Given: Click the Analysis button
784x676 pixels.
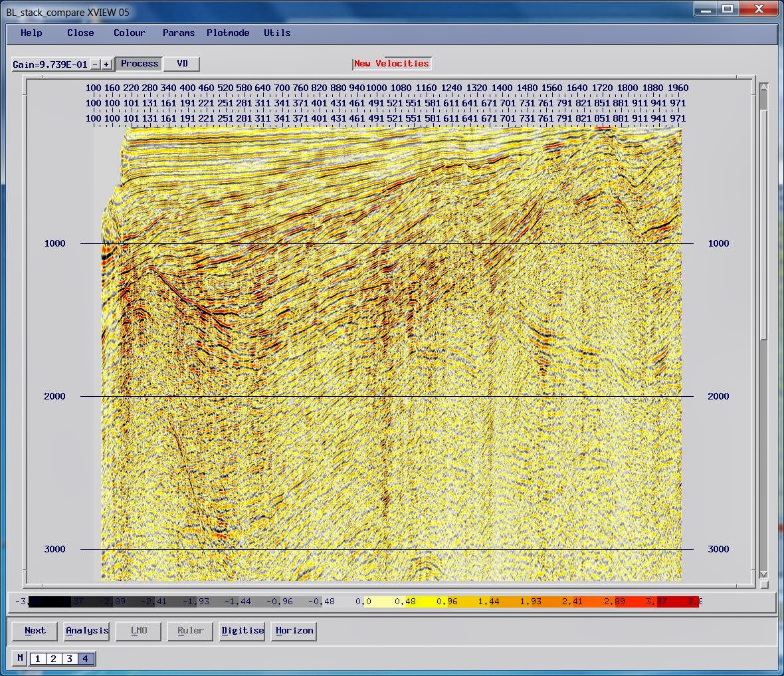Looking at the screenshot, I should coord(87,631).
